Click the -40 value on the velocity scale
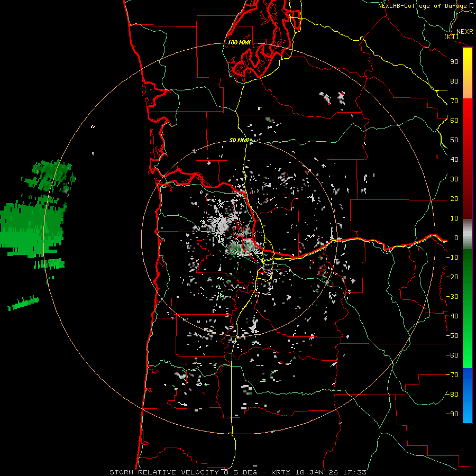This screenshot has height=476, width=476. point(452,316)
